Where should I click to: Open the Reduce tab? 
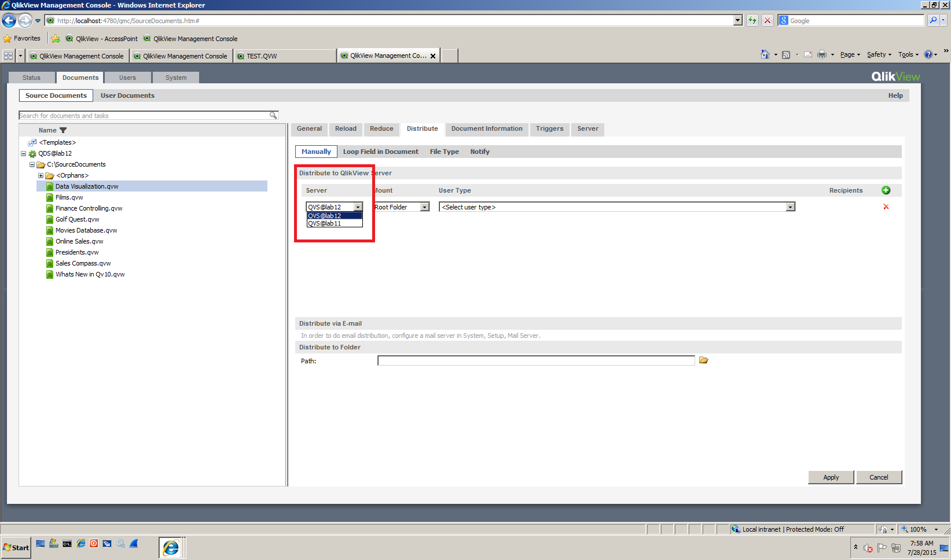point(381,128)
